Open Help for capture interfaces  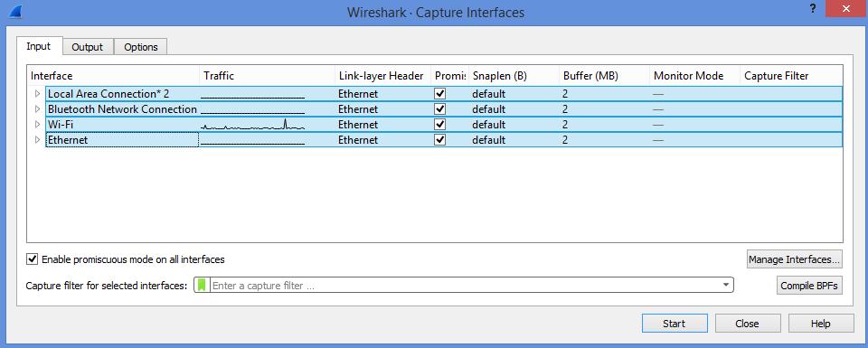820,324
